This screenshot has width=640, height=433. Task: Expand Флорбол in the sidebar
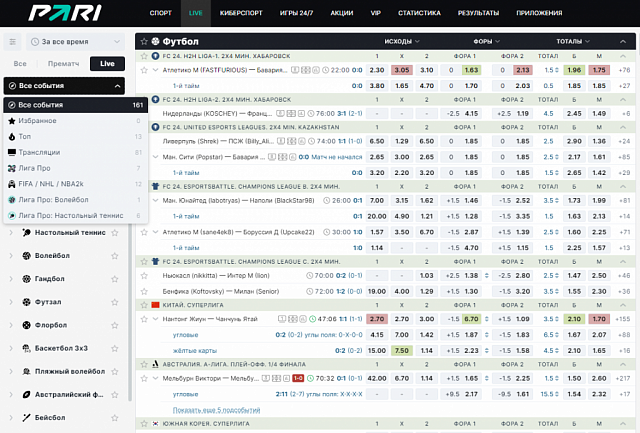pos(11,325)
